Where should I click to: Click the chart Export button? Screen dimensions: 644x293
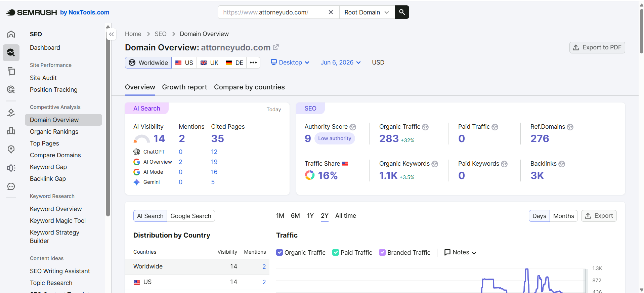tap(599, 216)
